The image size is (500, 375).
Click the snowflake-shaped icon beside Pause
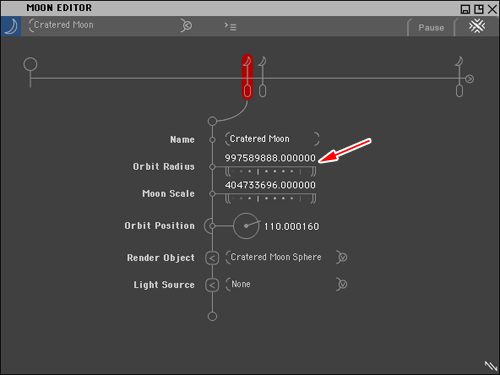click(x=477, y=26)
